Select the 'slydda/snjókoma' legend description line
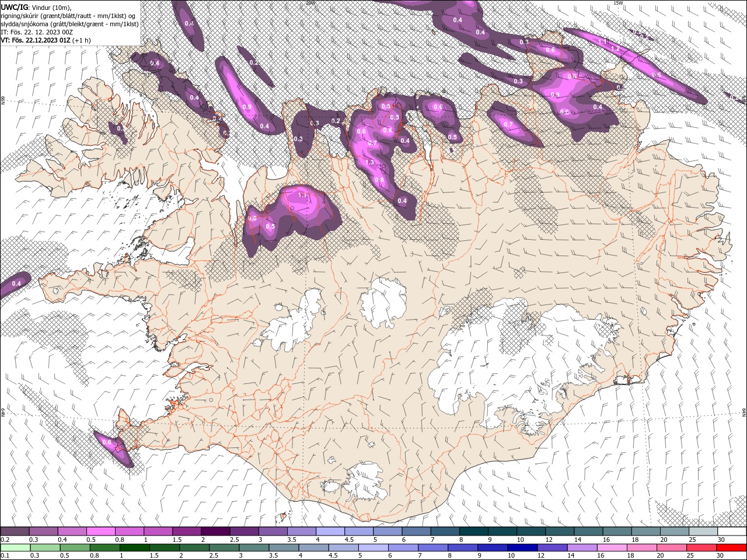The height and width of the screenshot is (560, 747). [x=69, y=24]
